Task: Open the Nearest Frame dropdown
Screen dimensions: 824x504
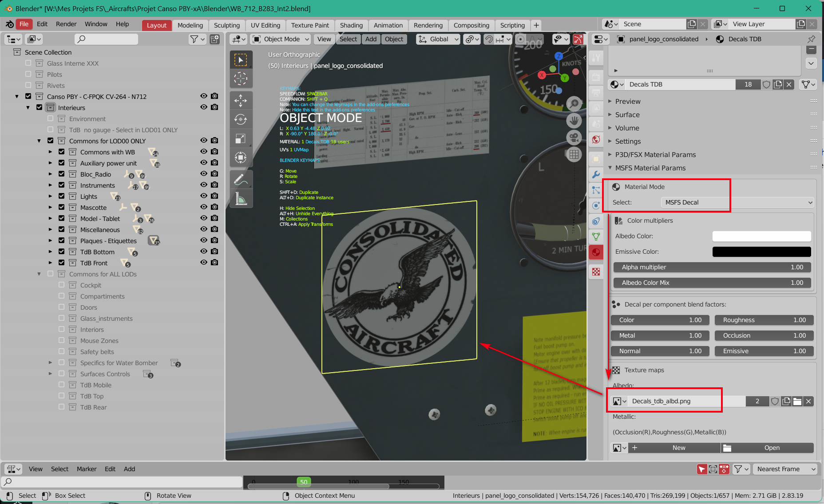Action: (785, 469)
